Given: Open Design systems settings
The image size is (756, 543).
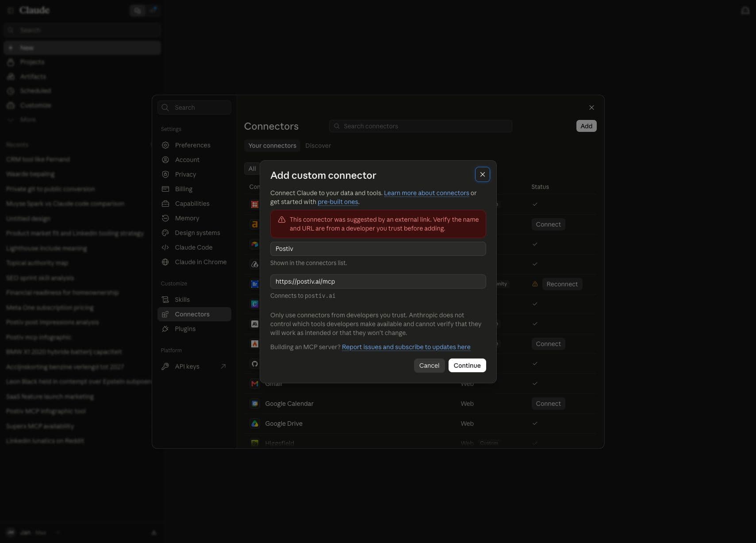Looking at the screenshot, I should (x=194, y=233).
